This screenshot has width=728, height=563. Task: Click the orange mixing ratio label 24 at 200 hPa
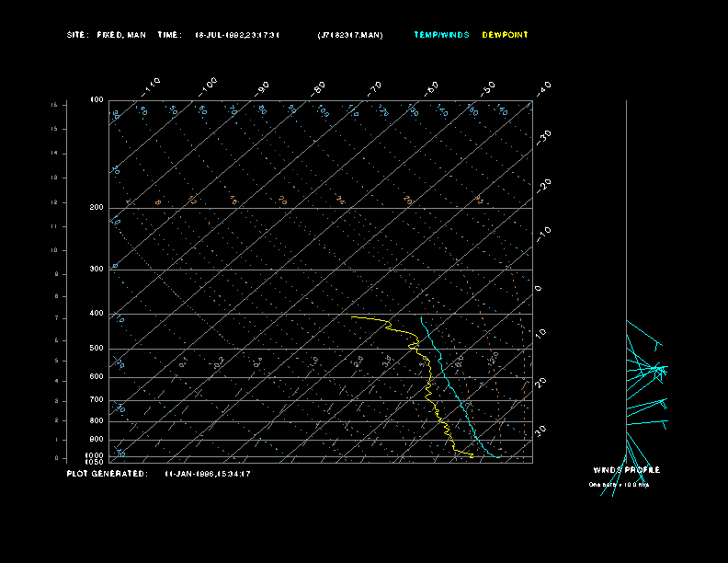pyautogui.click(x=341, y=201)
